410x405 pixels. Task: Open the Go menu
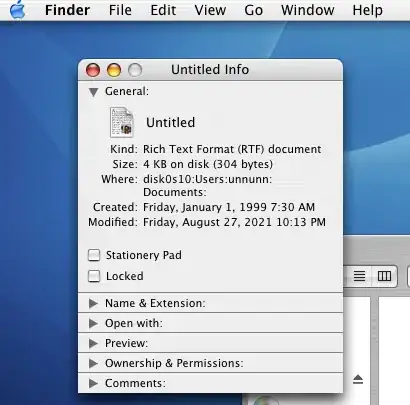coord(253,10)
